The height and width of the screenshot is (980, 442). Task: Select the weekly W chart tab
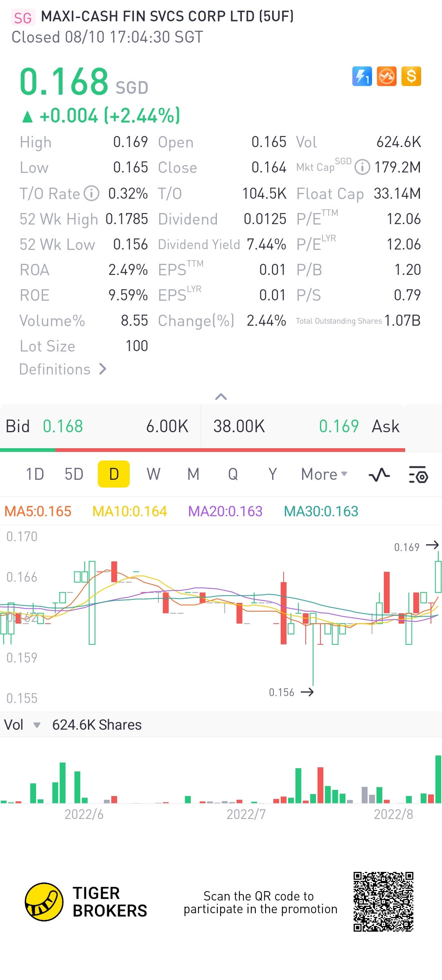(x=153, y=474)
